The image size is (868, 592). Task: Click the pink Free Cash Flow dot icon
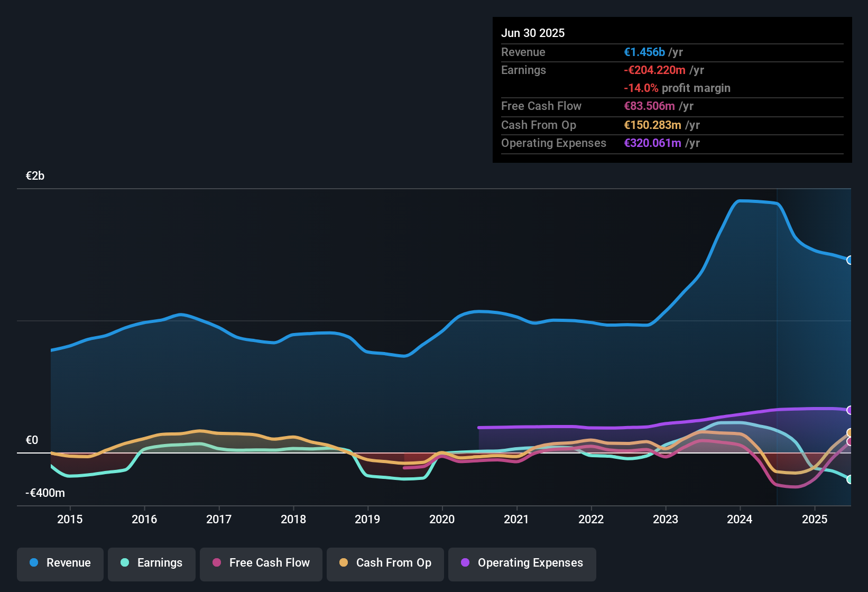click(x=217, y=563)
